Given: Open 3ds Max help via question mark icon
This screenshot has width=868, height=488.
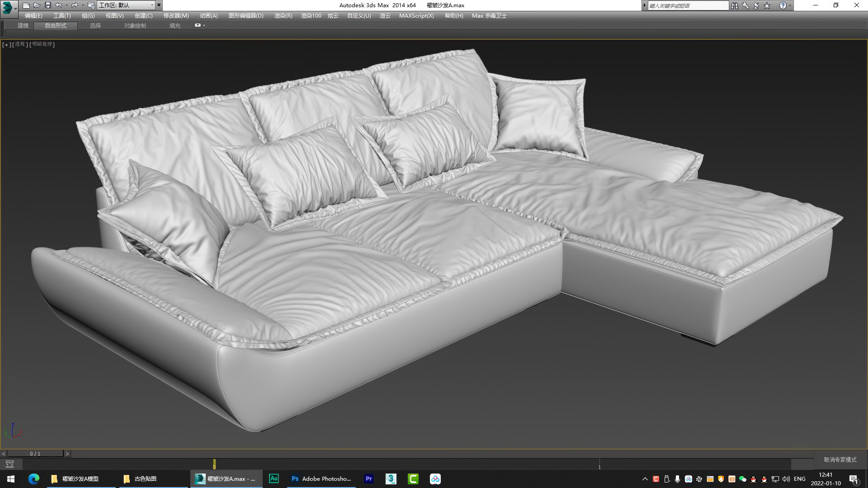Looking at the screenshot, I should coord(783,5).
